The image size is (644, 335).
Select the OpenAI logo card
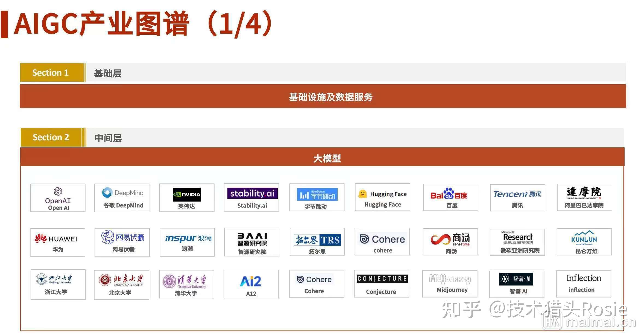pyautogui.click(x=57, y=198)
